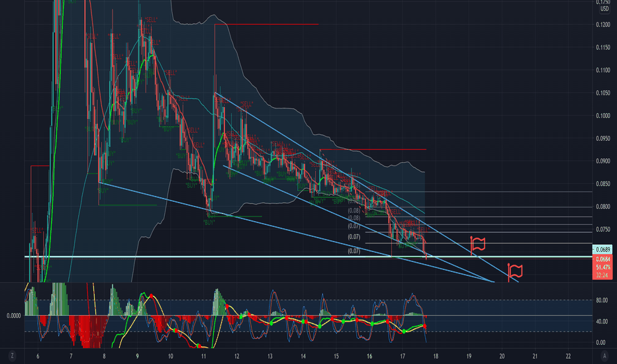Open timezone settings via Z button
This screenshot has width=617, height=364.
pyautogui.click(x=12, y=356)
